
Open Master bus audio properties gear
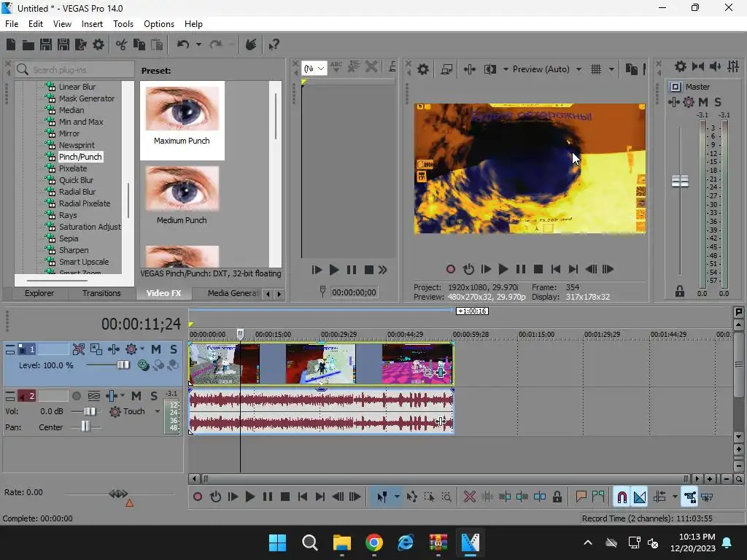681,66
